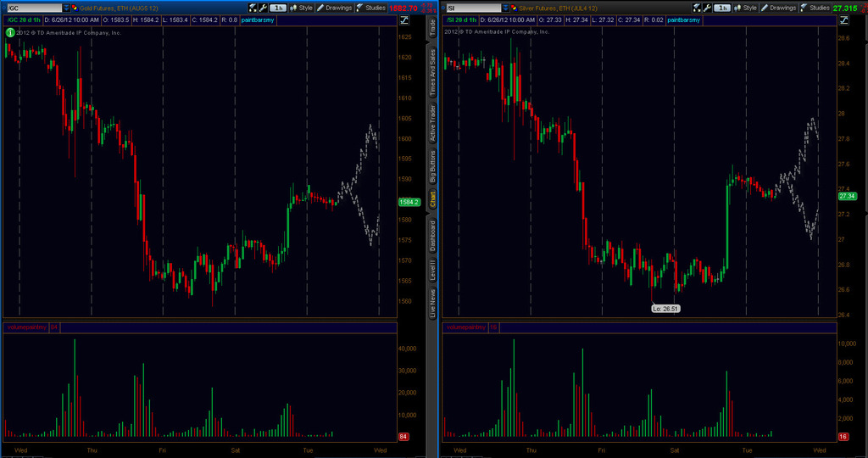Screen dimensions: 868x458
Task: Click the Silver last price 27.315
Action: click(x=845, y=8)
